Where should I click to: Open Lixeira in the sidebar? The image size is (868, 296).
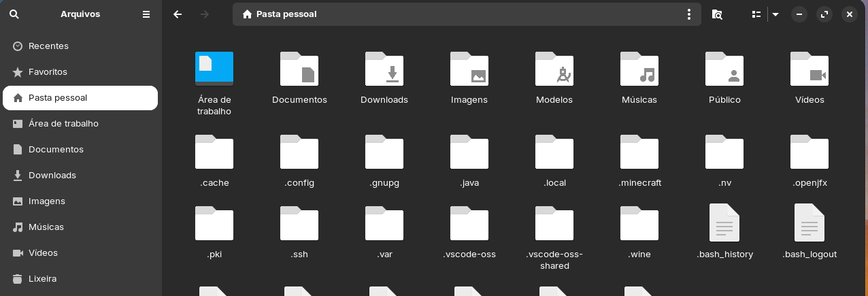coord(80,278)
